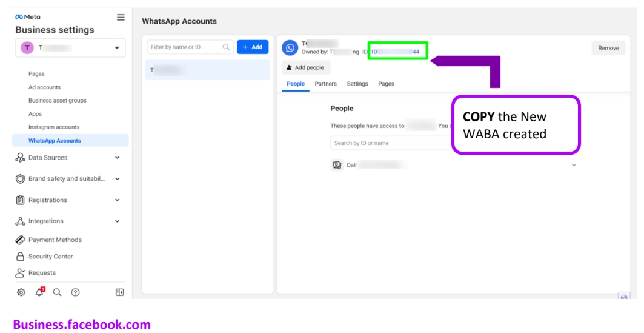
Task: Open Security Center
Action: pyautogui.click(x=50, y=256)
